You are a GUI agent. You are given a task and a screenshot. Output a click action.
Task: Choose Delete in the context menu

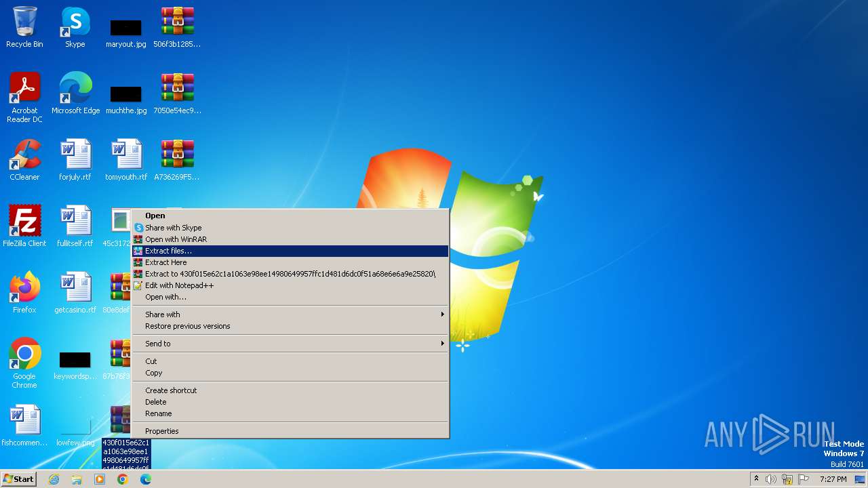290,402
